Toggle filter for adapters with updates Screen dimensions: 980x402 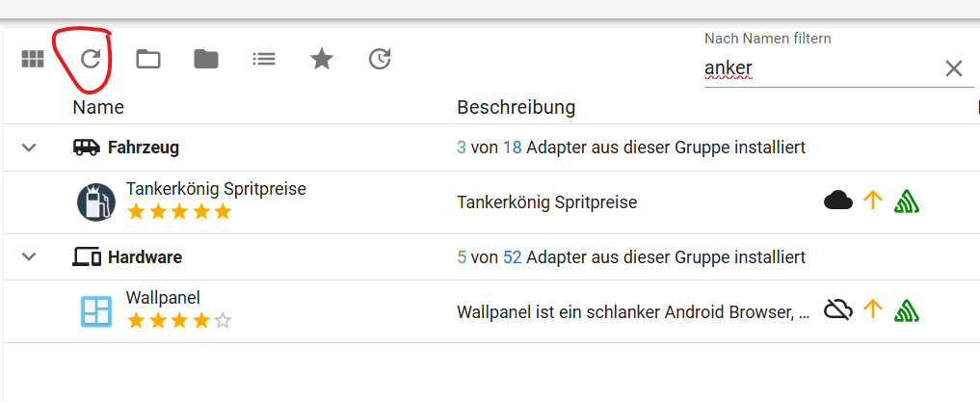click(380, 60)
